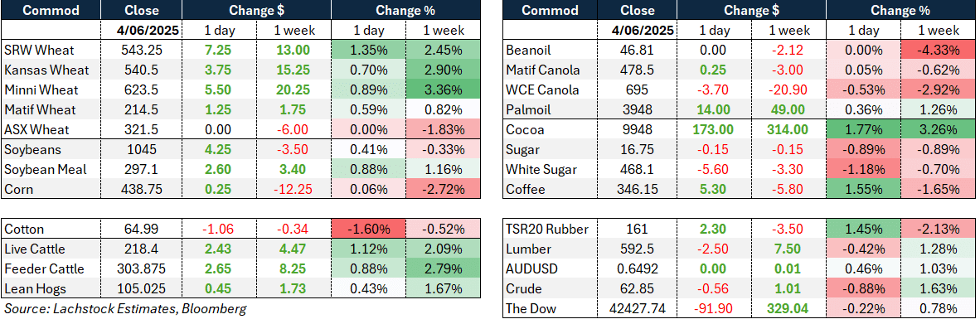Click the TSR20 Rubber row label
Image resolution: width=980 pixels, height=324 pixels.
coord(547,229)
